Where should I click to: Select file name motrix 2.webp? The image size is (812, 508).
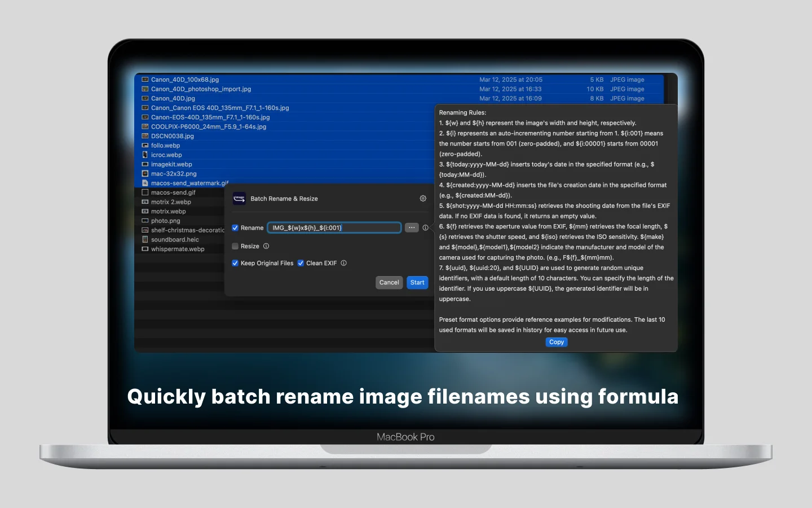coord(171,202)
